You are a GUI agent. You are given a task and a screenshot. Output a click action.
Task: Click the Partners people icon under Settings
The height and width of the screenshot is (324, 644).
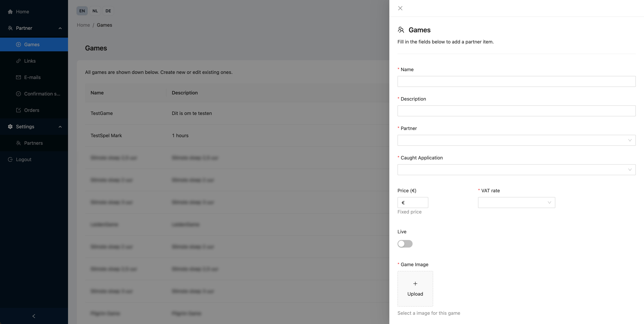click(x=18, y=143)
